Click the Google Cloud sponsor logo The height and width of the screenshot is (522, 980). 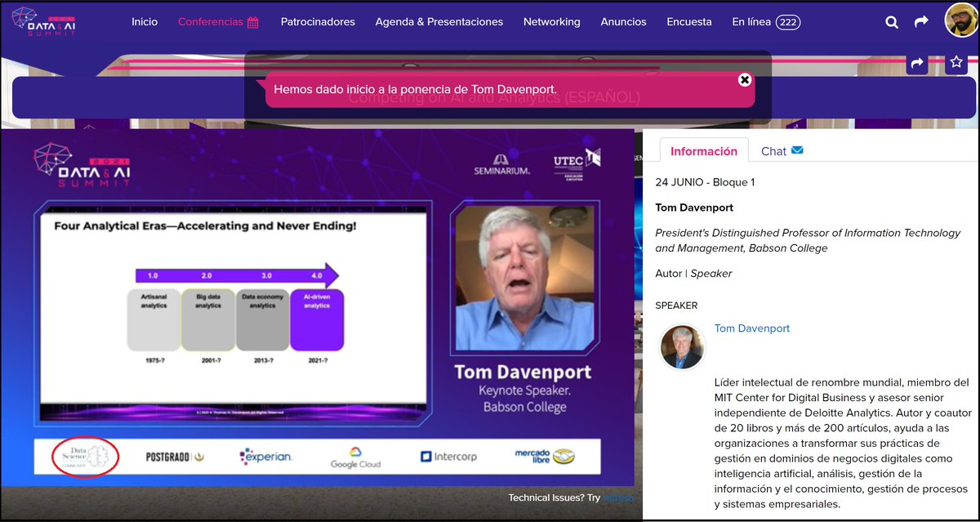coord(355,457)
